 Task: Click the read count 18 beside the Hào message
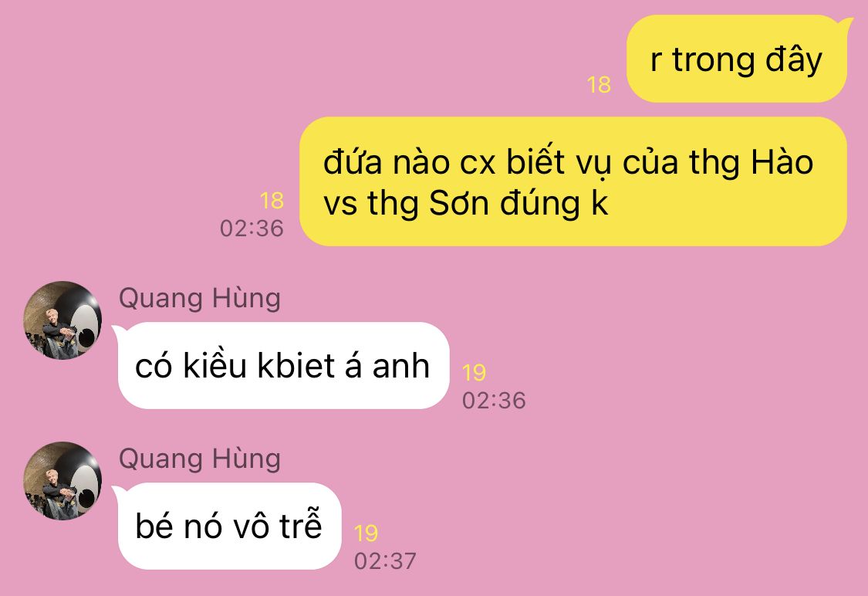click(272, 201)
